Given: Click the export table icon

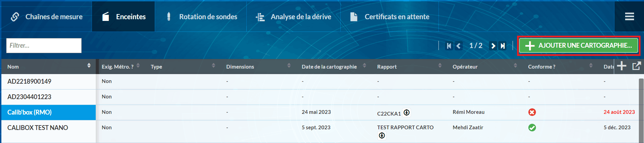Looking at the screenshot, I should [x=636, y=66].
